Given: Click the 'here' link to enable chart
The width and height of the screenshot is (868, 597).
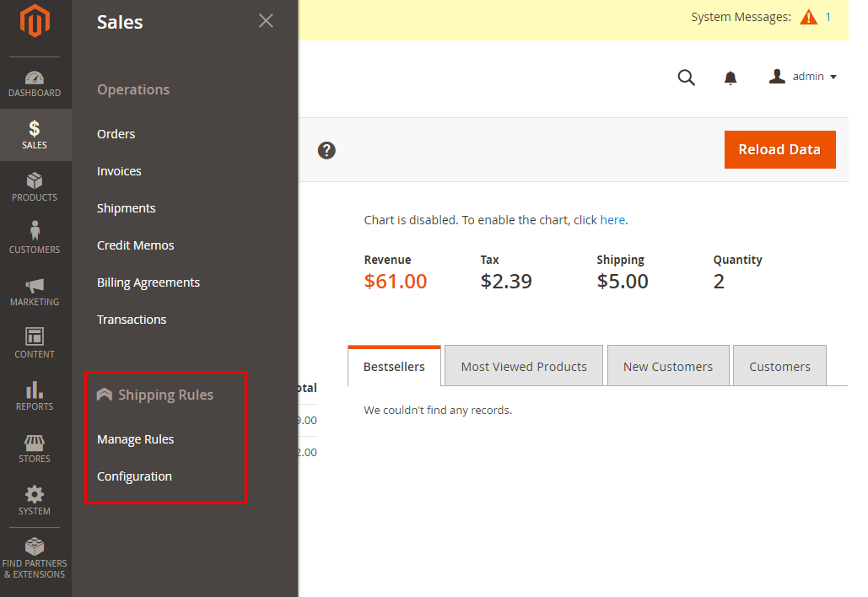Looking at the screenshot, I should [x=612, y=220].
